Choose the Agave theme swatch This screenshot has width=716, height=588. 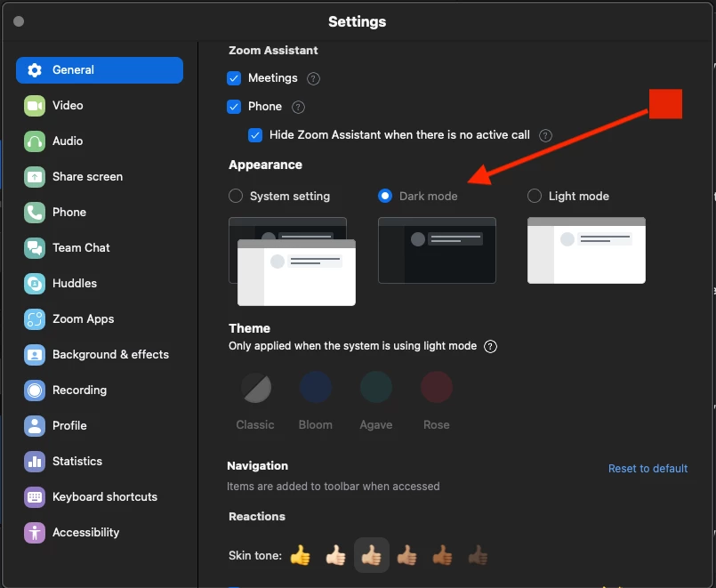376,388
